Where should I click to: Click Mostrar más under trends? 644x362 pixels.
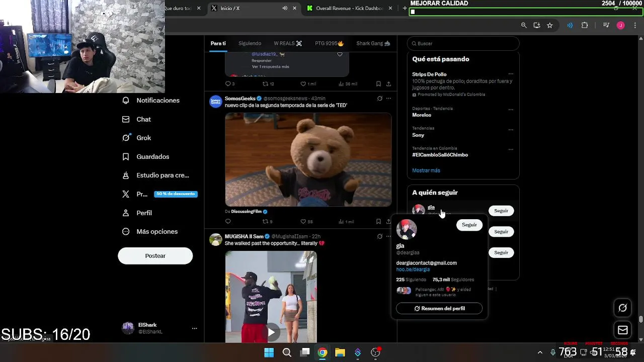[x=426, y=170]
